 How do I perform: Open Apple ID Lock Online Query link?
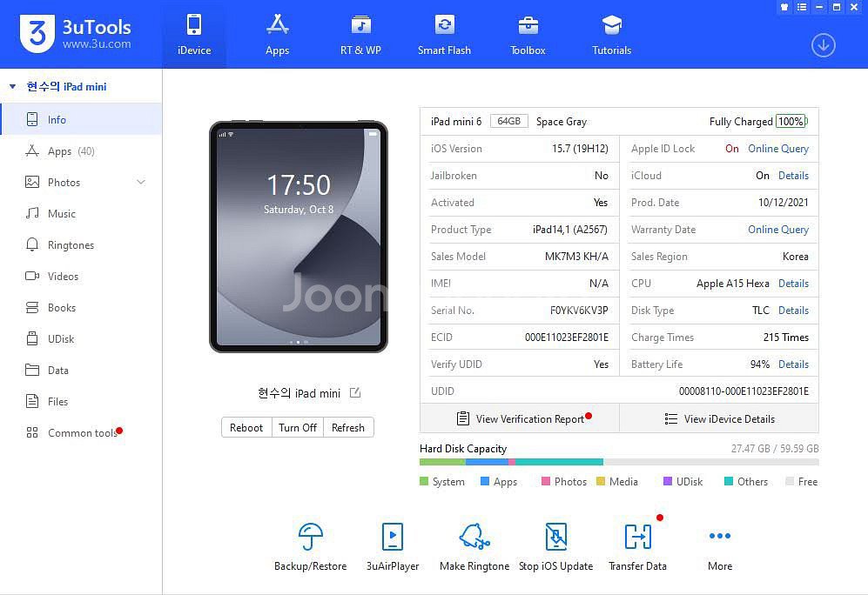[x=777, y=148]
